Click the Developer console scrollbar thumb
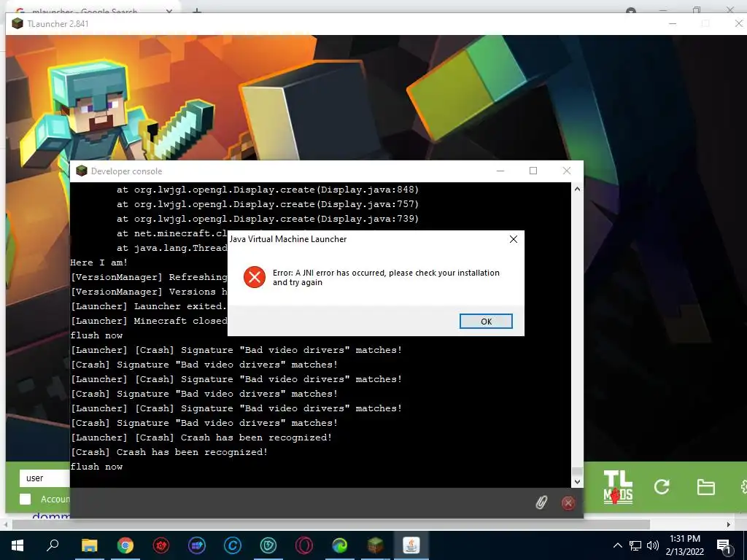This screenshot has width=747, height=560. [577, 472]
